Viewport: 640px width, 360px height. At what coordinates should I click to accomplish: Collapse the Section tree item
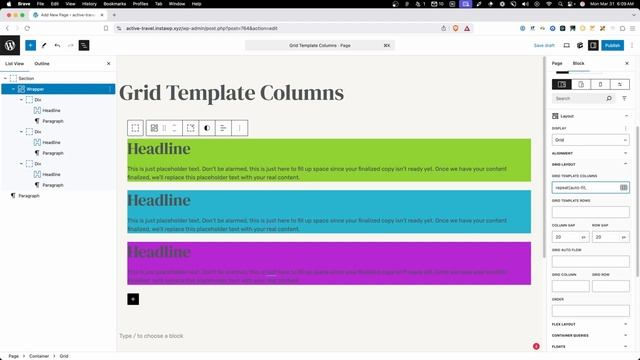(5, 78)
